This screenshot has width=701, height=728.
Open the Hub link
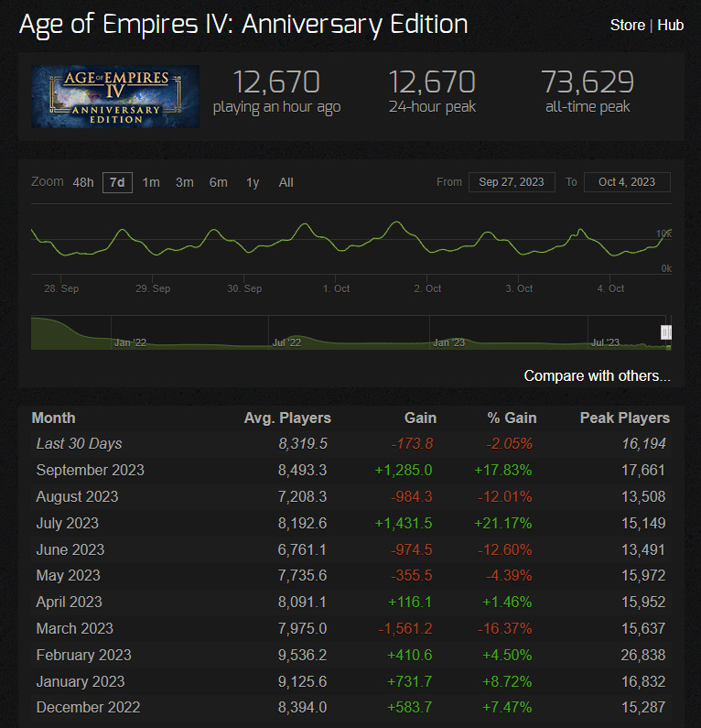pyautogui.click(x=670, y=25)
